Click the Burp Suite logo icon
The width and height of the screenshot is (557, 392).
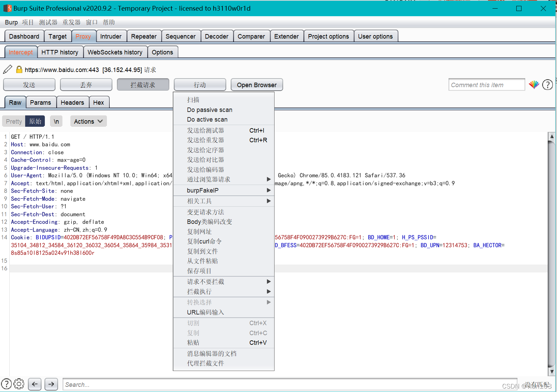pyautogui.click(x=7, y=8)
